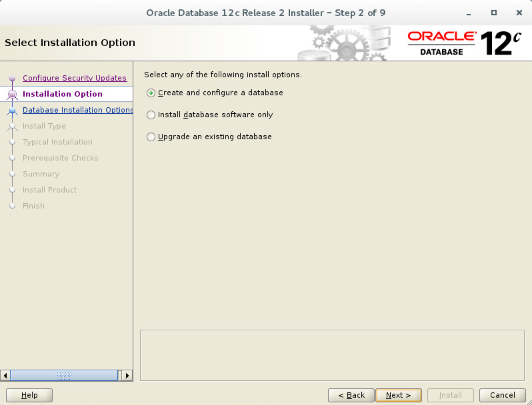Click left arrow of sidebar scrollbar

[5, 376]
